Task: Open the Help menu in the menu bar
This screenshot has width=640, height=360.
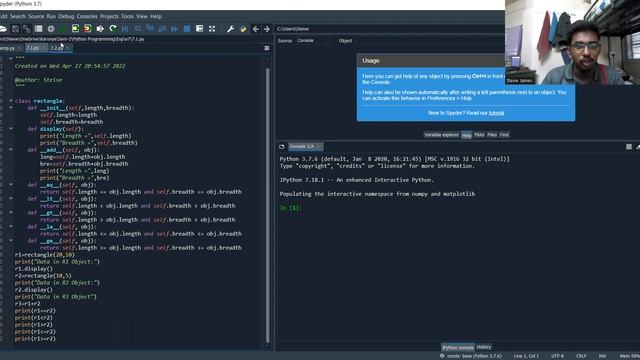Action: click(156, 16)
